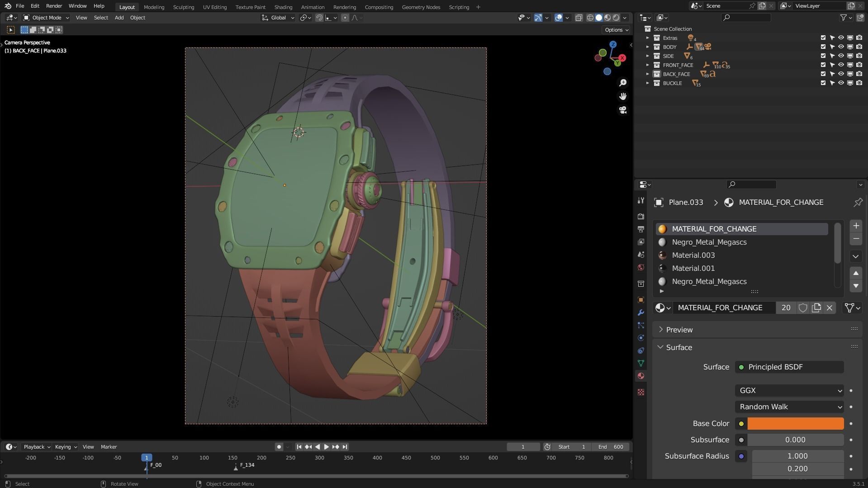Open the Object Data properties tab
Viewport: 868px width, 488px height.
tap(640, 363)
